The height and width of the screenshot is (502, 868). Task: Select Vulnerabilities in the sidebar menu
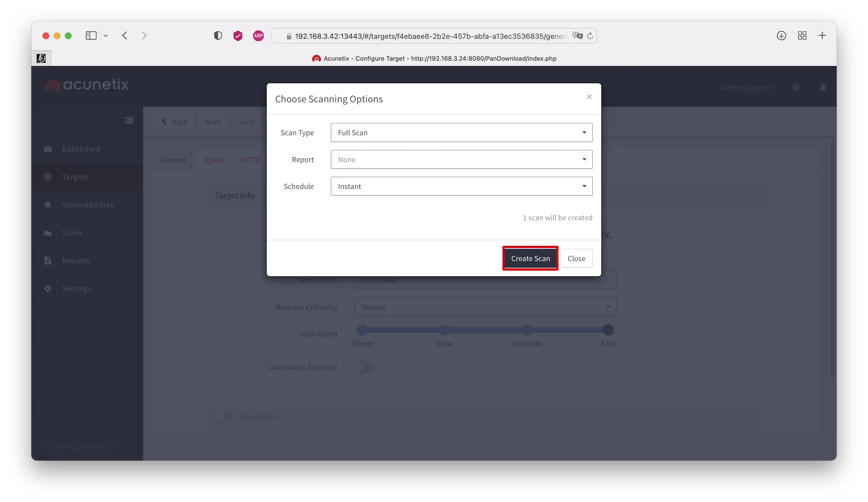(x=88, y=205)
